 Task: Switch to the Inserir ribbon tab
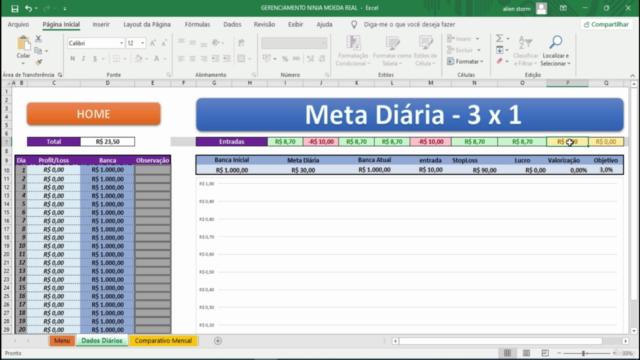click(x=101, y=24)
